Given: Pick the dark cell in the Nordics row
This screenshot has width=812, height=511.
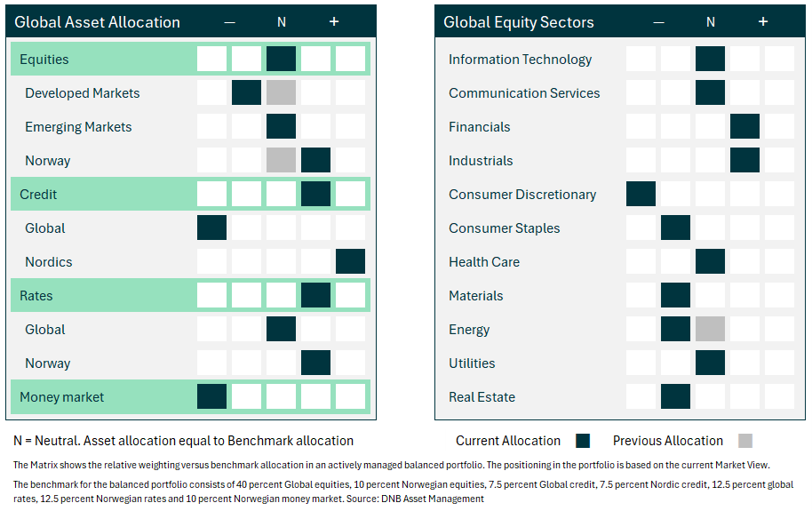Looking at the screenshot, I should (350, 262).
